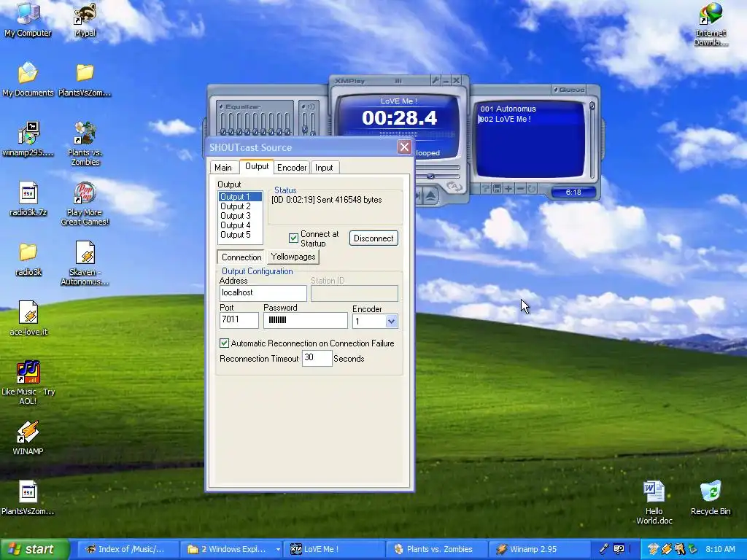The image size is (747, 560).
Task: Click the Winamp tray icon in system tray
Action: [x=666, y=549]
